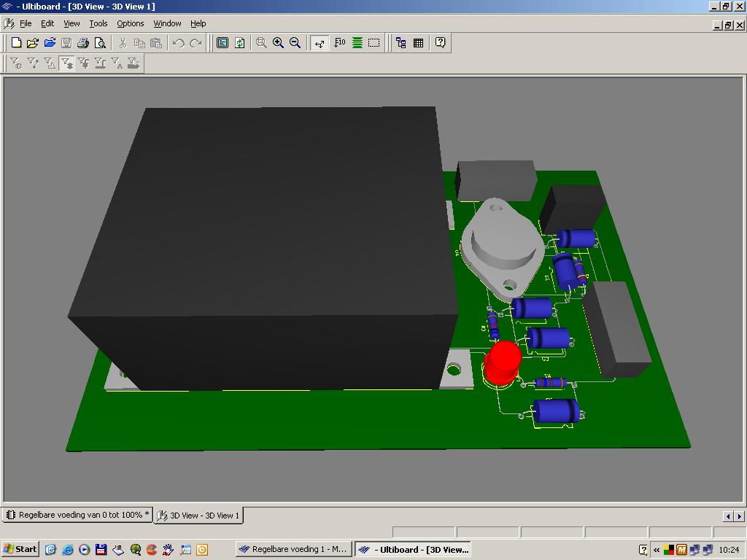Toggle the pressed selection filter button
This screenshot has width=747, height=560.
[66, 63]
